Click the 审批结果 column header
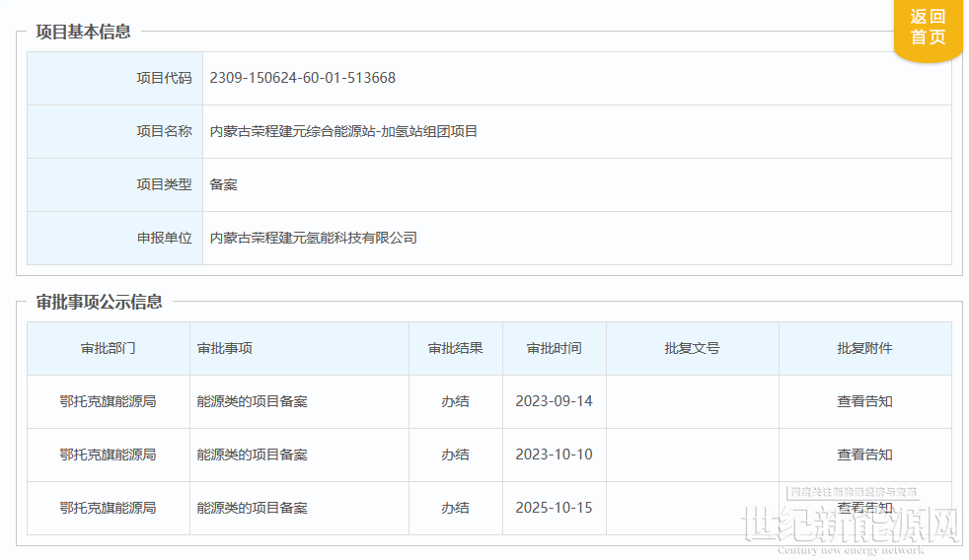969x560 pixels. [x=455, y=348]
